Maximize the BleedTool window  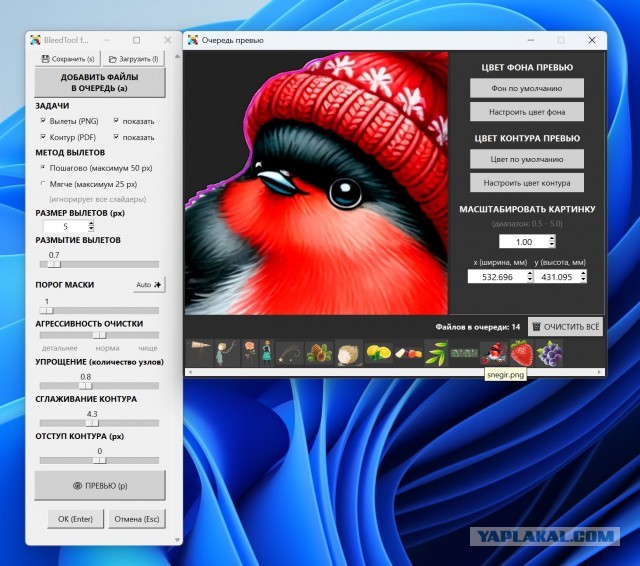pos(137,40)
